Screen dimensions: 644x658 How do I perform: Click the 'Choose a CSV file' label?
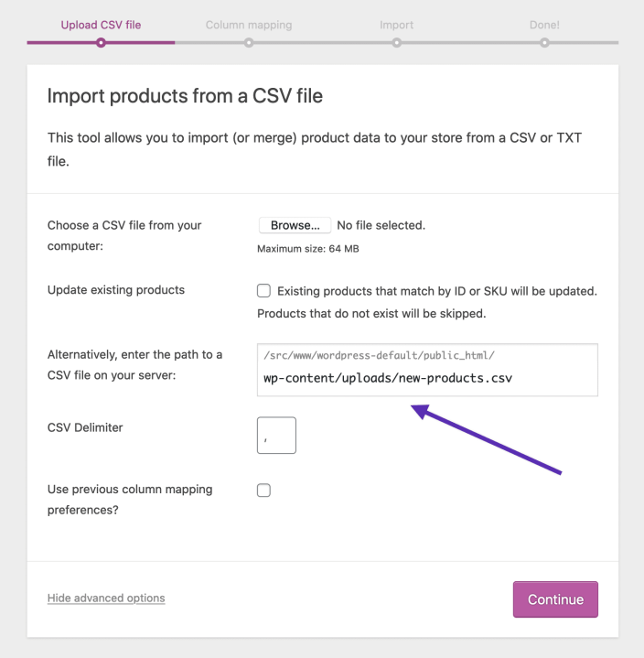(124, 235)
